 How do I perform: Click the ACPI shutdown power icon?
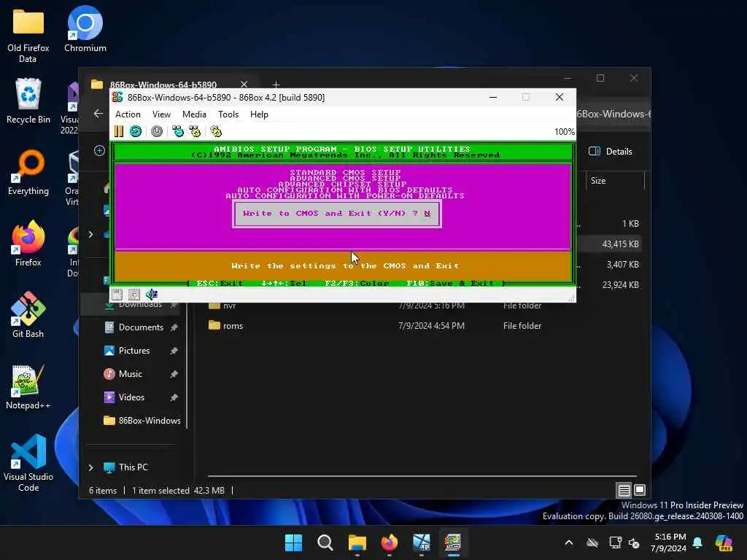coord(157,131)
